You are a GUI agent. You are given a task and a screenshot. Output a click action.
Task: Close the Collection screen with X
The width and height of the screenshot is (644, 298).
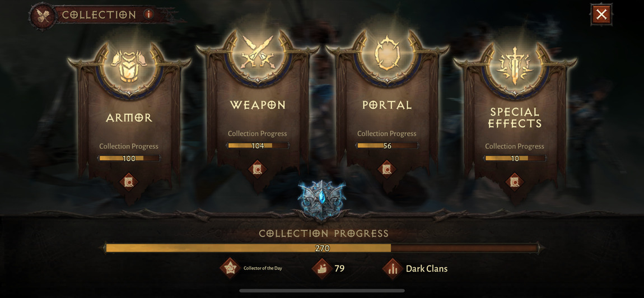[x=601, y=15]
